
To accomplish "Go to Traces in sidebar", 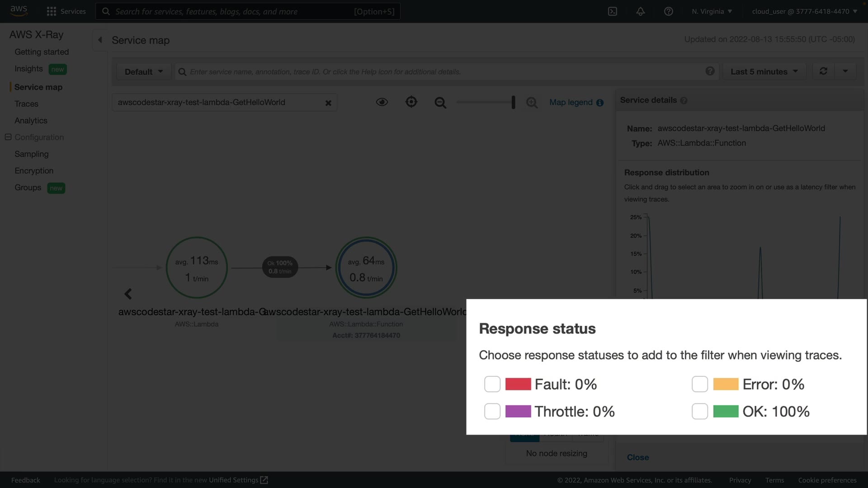I will coord(26,104).
